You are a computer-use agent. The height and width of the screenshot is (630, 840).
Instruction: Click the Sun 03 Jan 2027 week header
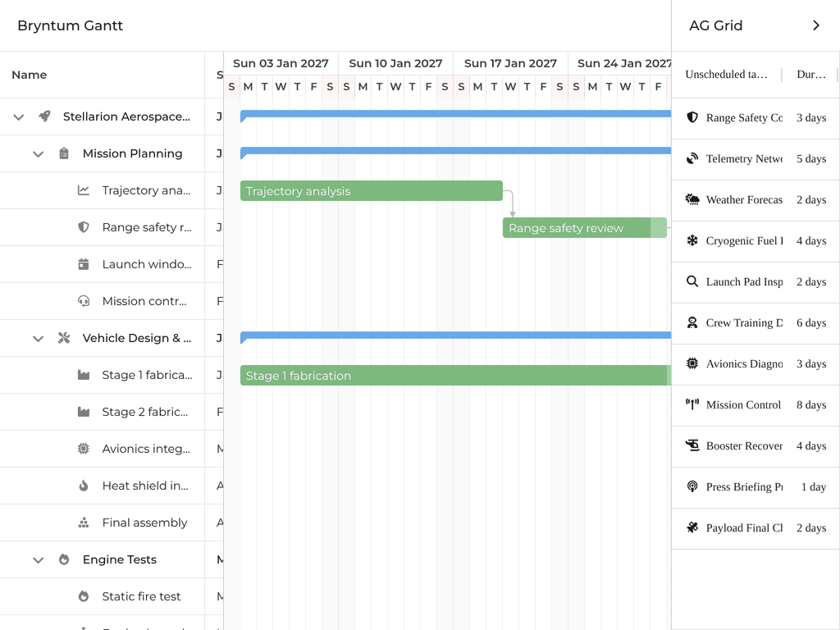[x=281, y=63]
